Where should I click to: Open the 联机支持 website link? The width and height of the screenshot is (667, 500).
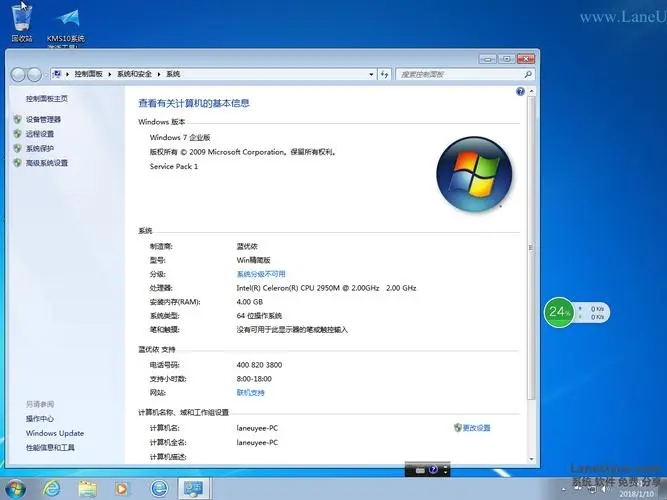251,392
